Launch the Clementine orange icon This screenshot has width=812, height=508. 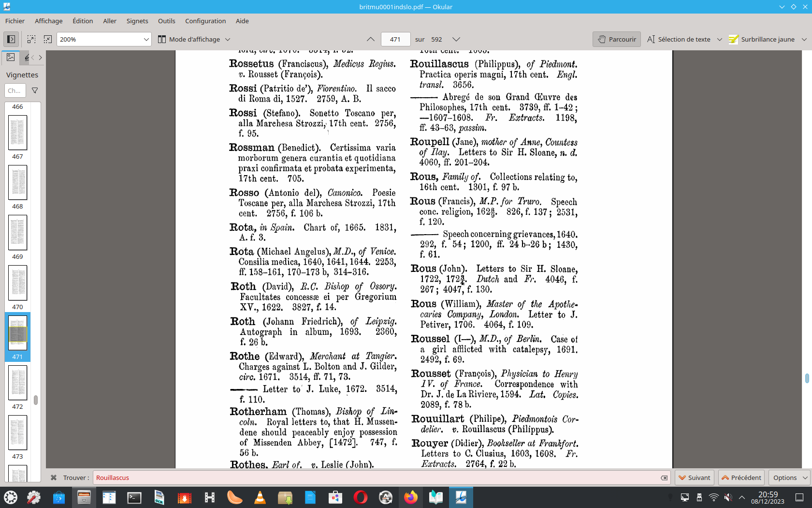click(x=235, y=497)
